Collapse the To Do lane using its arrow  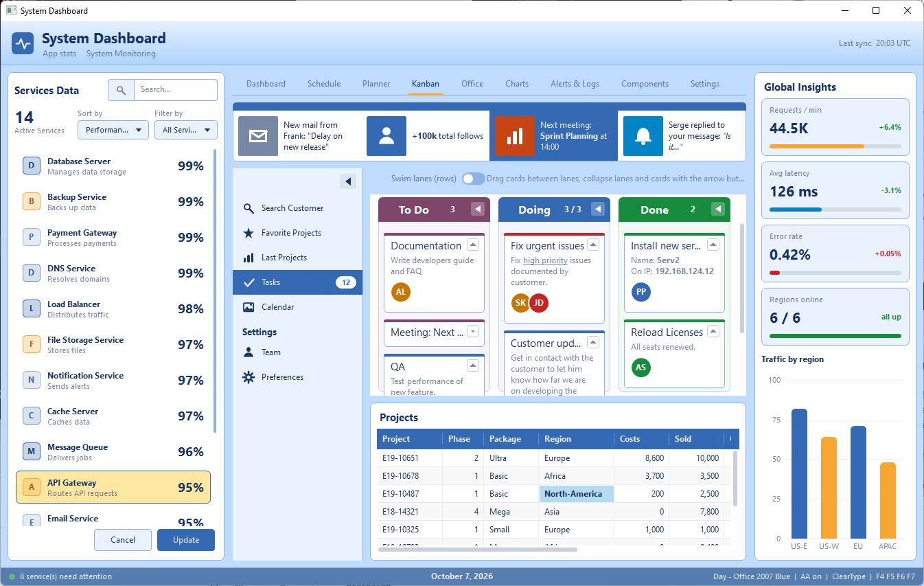click(x=478, y=209)
